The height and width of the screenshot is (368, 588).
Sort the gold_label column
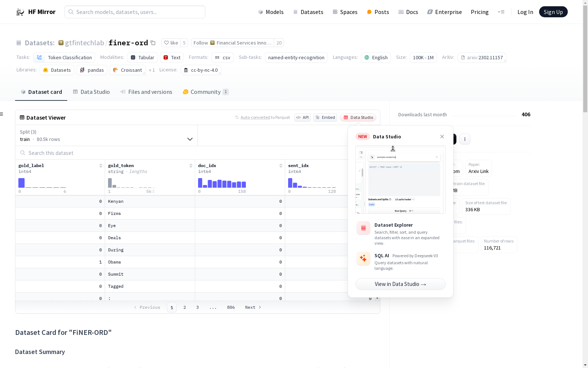[101, 166]
